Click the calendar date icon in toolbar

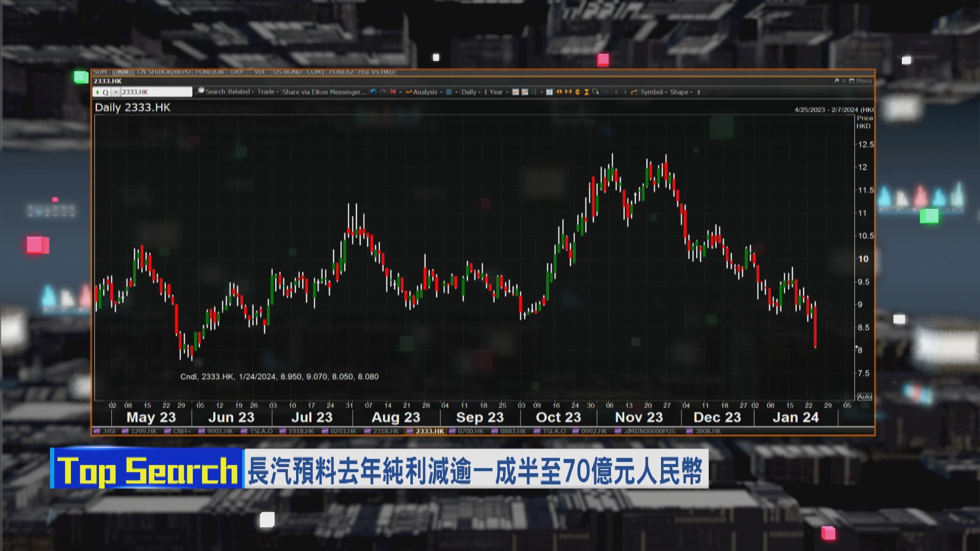pyautogui.click(x=549, y=92)
